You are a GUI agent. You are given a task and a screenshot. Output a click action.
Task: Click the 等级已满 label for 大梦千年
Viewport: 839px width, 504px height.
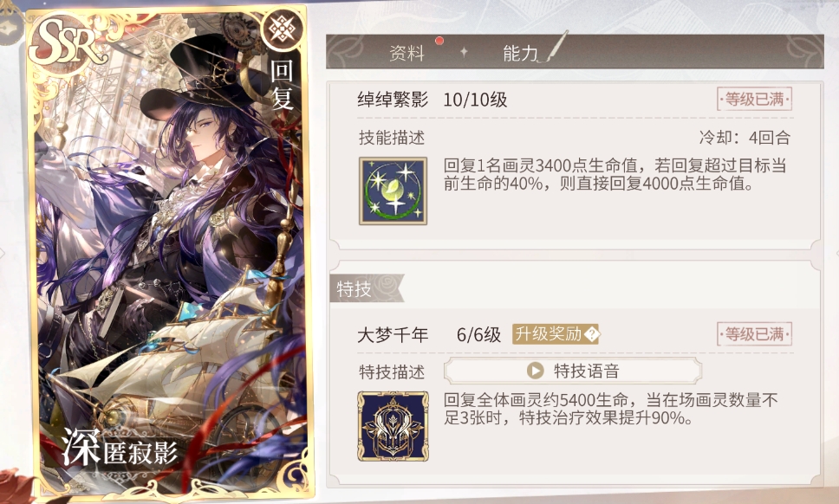click(754, 334)
